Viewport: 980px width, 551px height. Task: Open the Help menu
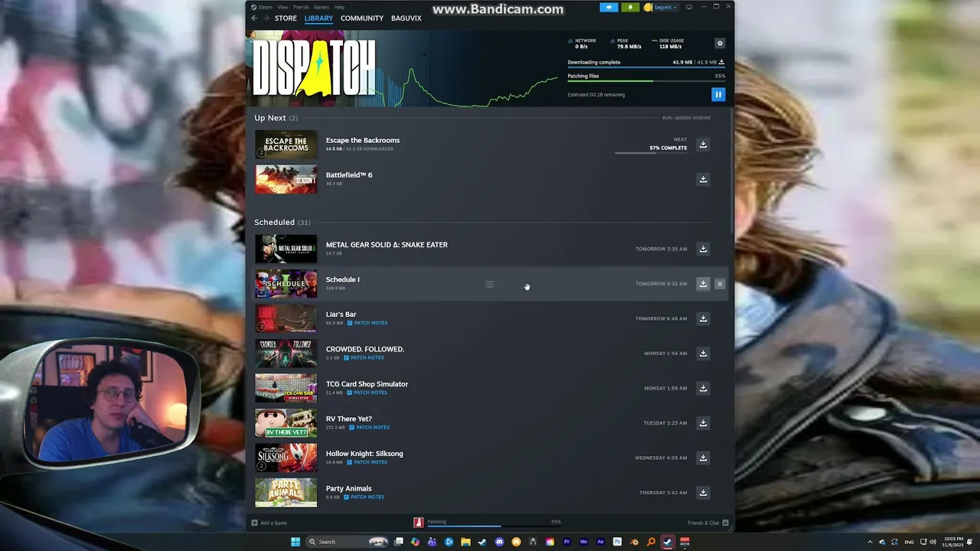click(x=339, y=7)
